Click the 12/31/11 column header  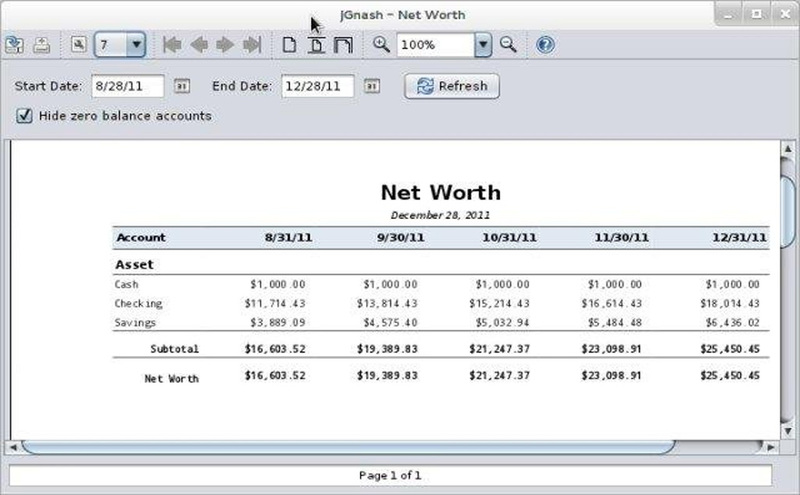(x=739, y=237)
